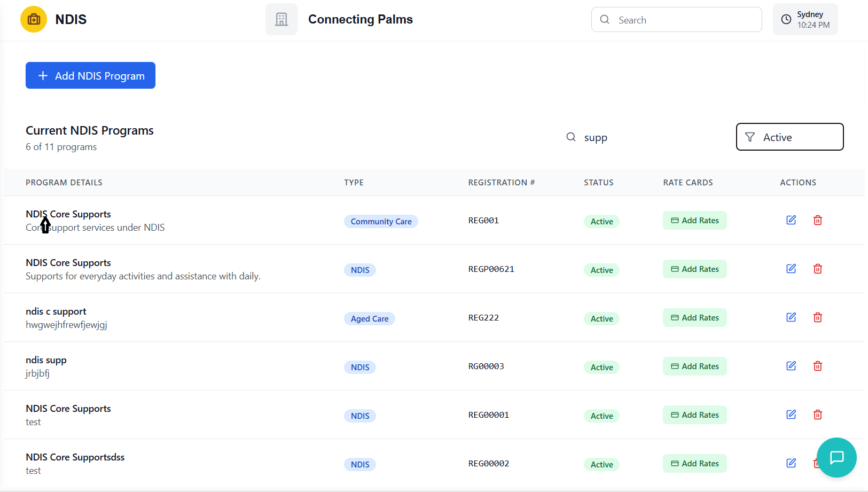Viewport: 868px width, 492px height.
Task: Open the Active status filter dropdown
Action: click(x=789, y=137)
